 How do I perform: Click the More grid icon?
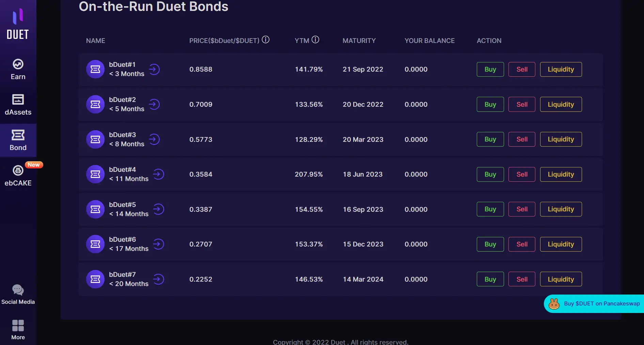[18, 326]
